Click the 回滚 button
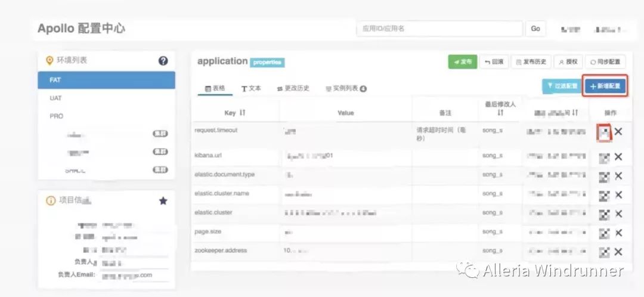Screen dimensions: 644x297 (x=494, y=61)
